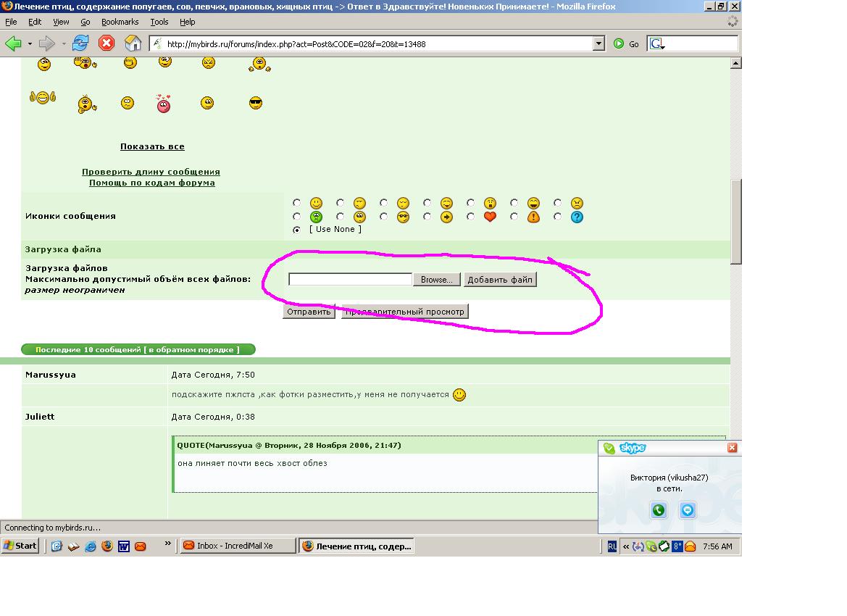Select the red heart message icon radio
The width and height of the screenshot is (847, 616).
(471, 216)
